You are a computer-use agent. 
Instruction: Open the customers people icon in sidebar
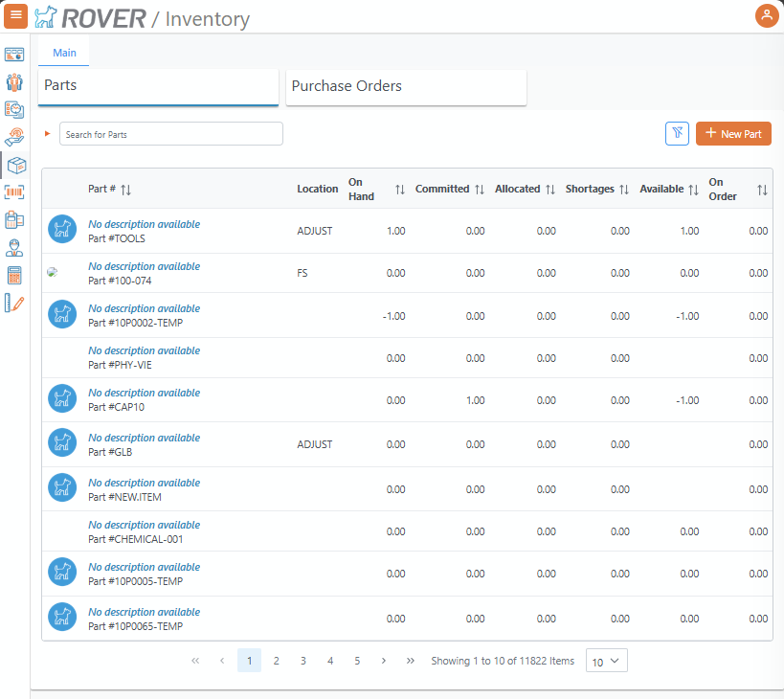tap(14, 82)
